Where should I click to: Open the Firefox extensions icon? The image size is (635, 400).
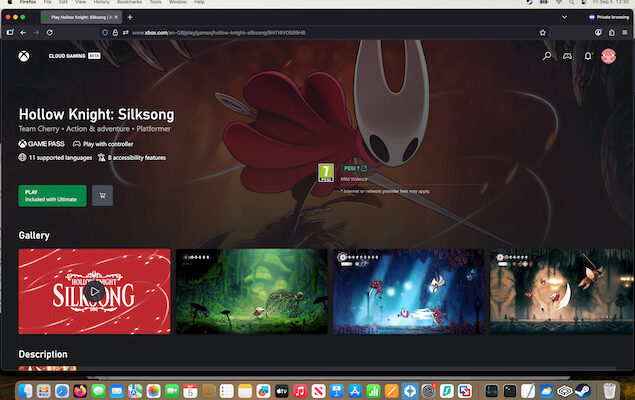point(612,32)
